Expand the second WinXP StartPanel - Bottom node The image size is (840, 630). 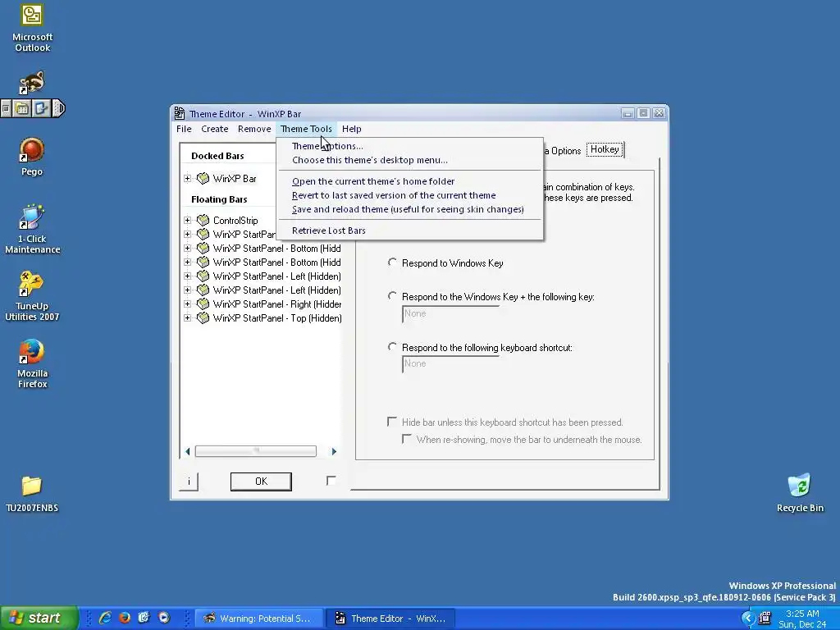tap(187, 262)
